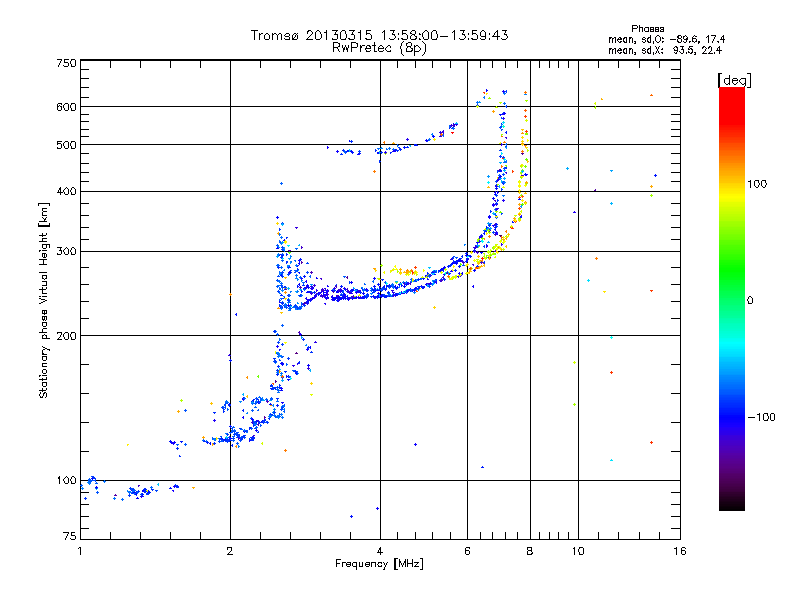The height and width of the screenshot is (600, 800).
Task: Click the x-axis tick label "6"
Action: 467,551
